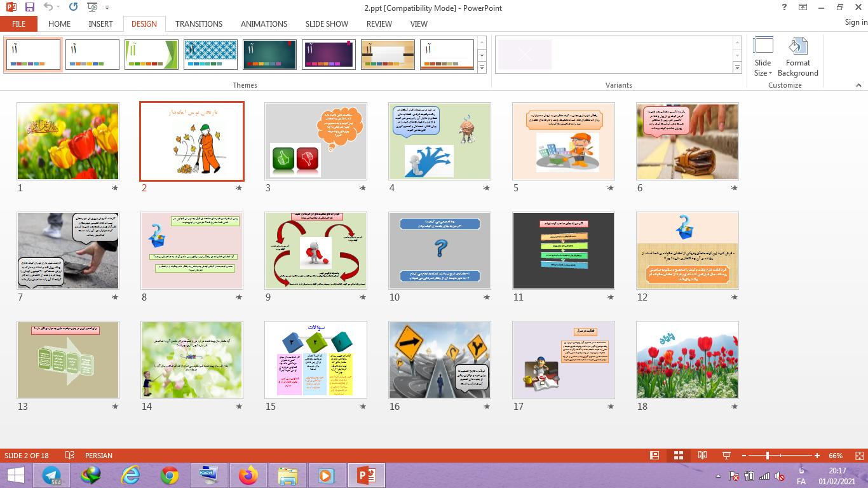Open the Slide Size dropdown
This screenshot has width=868, height=488.
pyautogui.click(x=763, y=57)
